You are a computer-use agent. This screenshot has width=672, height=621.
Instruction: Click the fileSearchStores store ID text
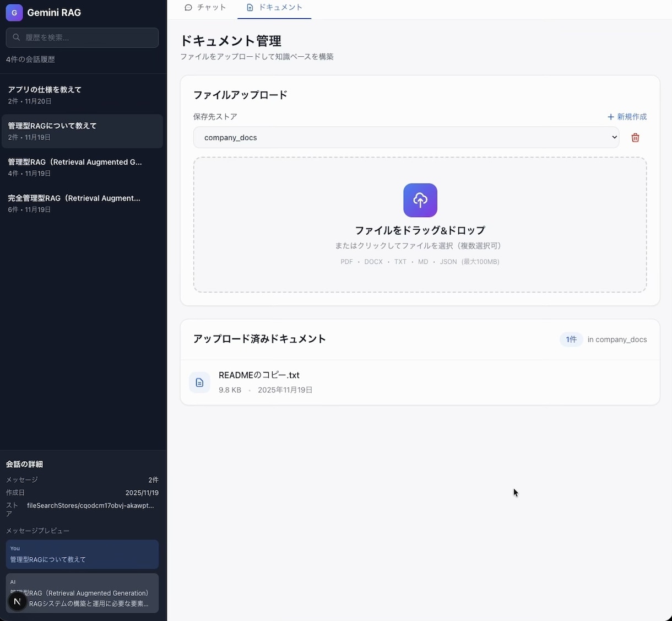(90, 505)
